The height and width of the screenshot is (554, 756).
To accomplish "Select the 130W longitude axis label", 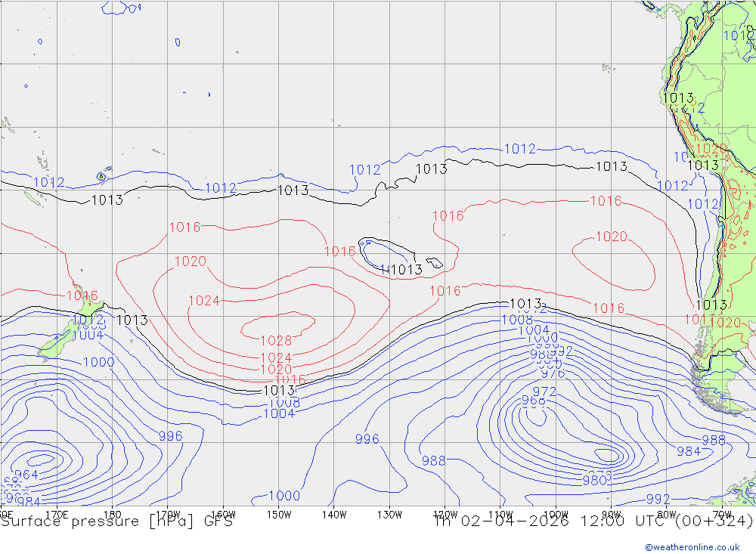I will pos(389,515).
